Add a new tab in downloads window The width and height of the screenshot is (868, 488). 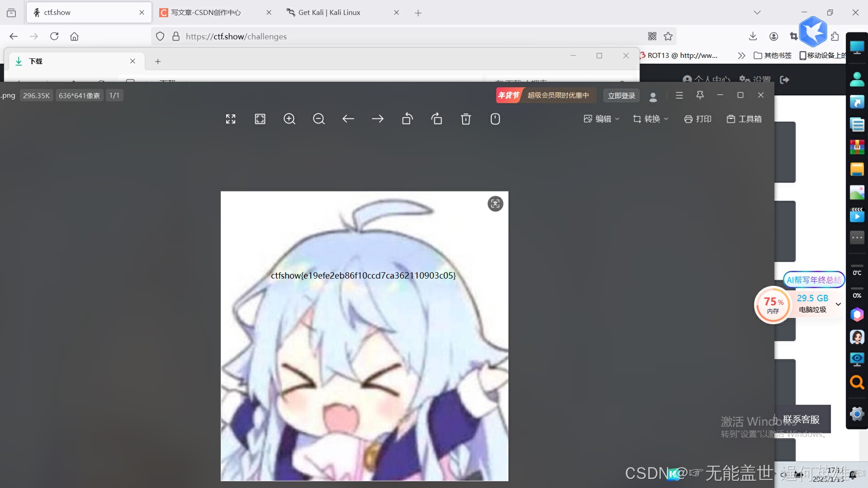[158, 61]
